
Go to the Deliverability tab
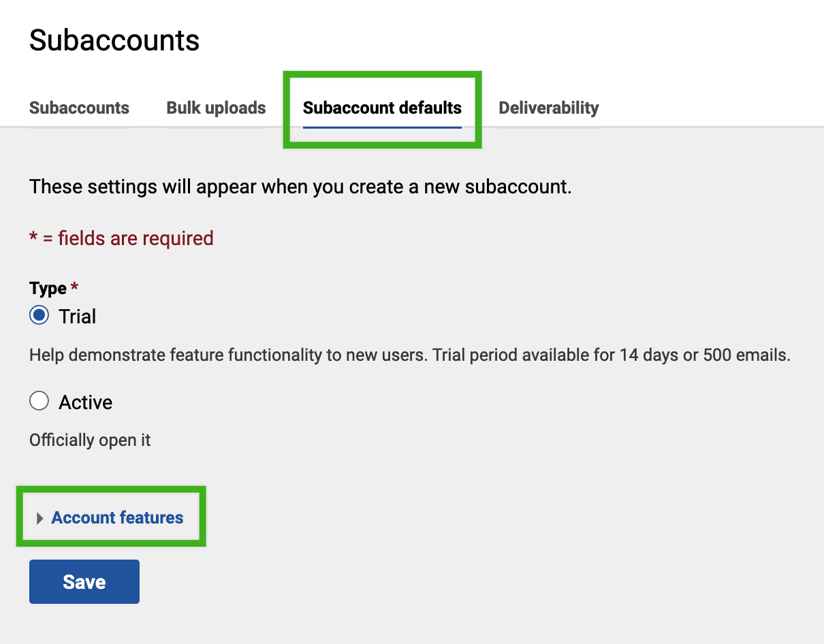(x=548, y=108)
